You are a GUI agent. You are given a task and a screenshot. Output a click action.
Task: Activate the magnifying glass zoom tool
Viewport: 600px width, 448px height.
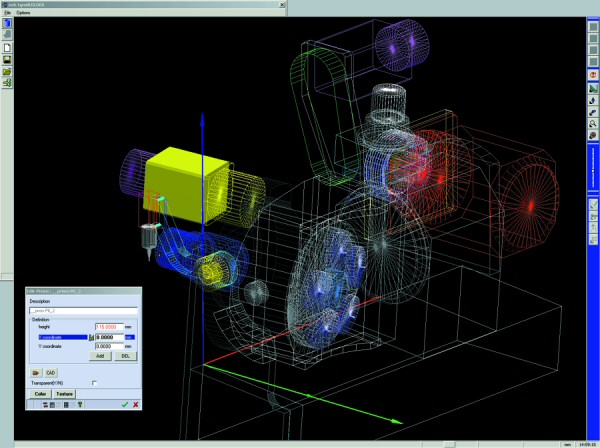(593, 124)
